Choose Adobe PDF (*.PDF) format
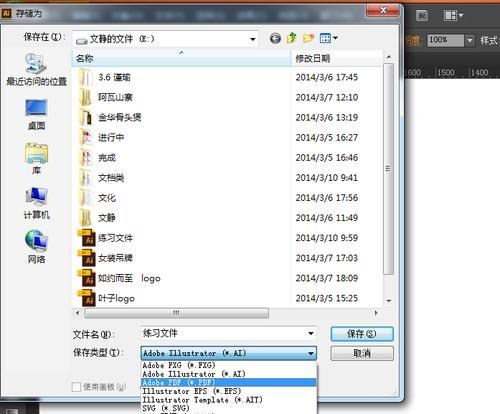500x414 pixels. [x=229, y=383]
